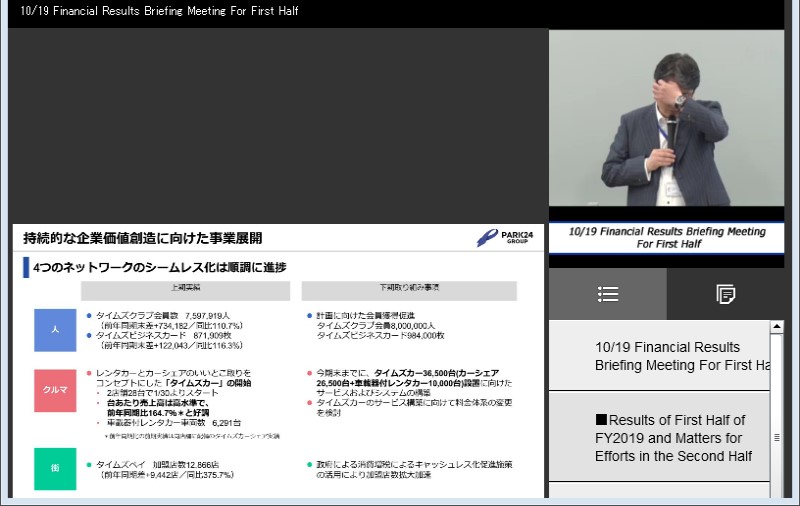
Task: Click the text 'タイムズビジネスカード 871,909枚'
Action: (x=164, y=336)
